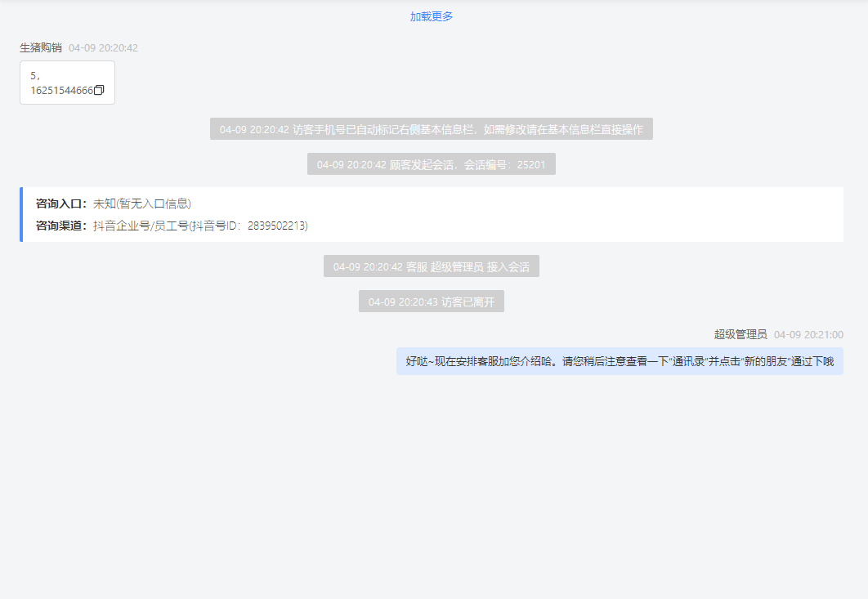This screenshot has height=599, width=868.
Task: Click the notice 04-09 20:20:43 访客已离开
Action: point(432,302)
